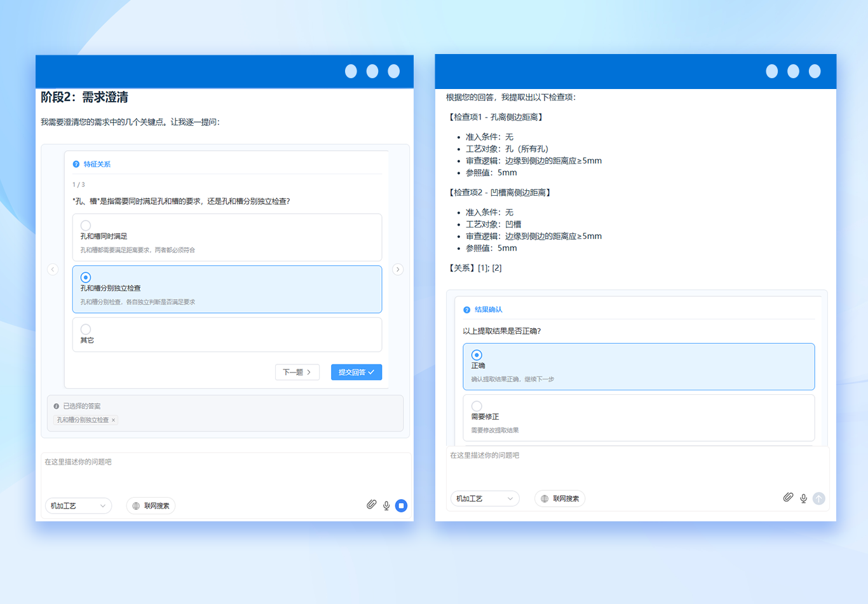Select the 其它 radio option

pyautogui.click(x=86, y=329)
